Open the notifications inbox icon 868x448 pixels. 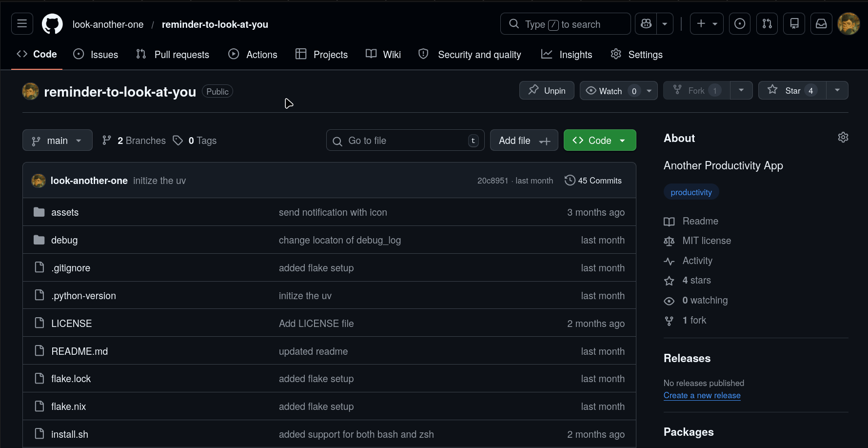point(821,24)
